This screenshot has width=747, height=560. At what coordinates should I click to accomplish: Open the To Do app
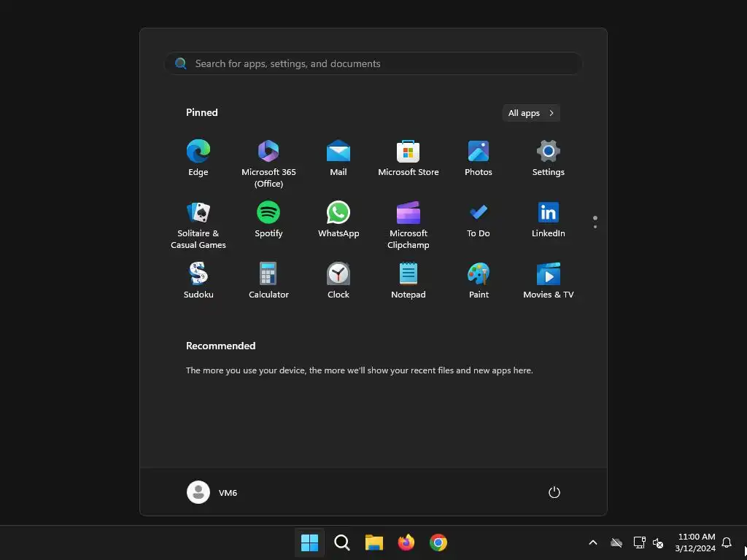click(x=479, y=220)
